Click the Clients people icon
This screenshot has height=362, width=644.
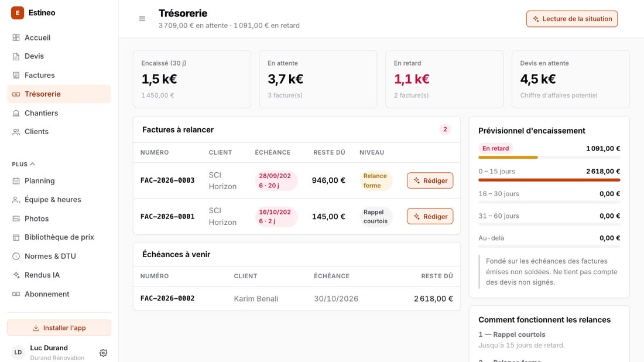coord(16,132)
